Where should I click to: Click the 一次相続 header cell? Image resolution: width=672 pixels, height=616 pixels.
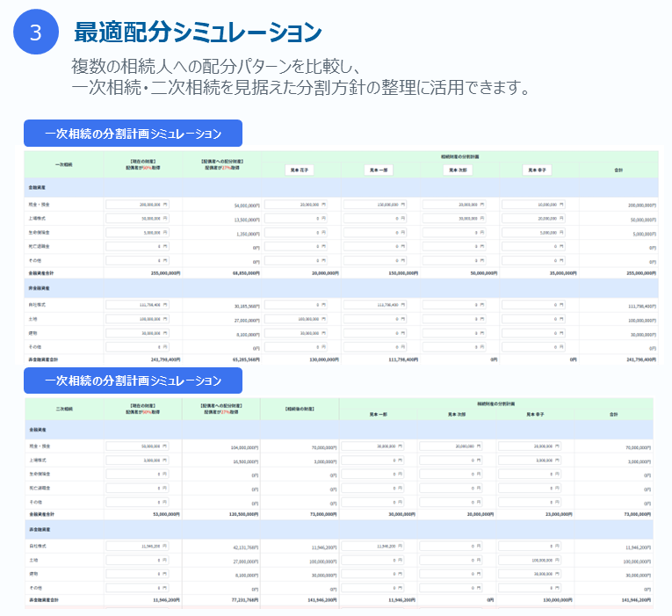[63, 164]
